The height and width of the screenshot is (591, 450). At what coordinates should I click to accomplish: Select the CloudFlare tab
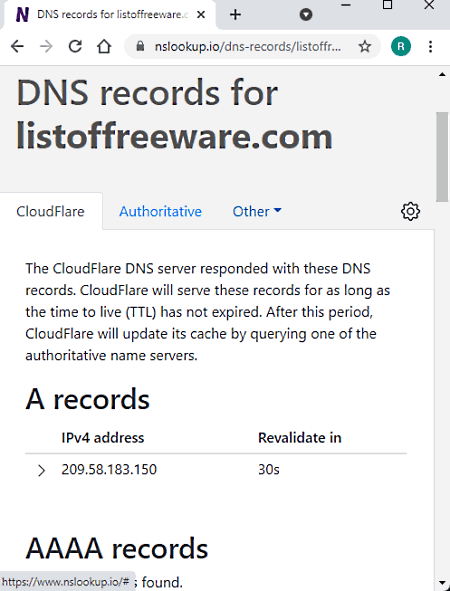pyautogui.click(x=51, y=211)
